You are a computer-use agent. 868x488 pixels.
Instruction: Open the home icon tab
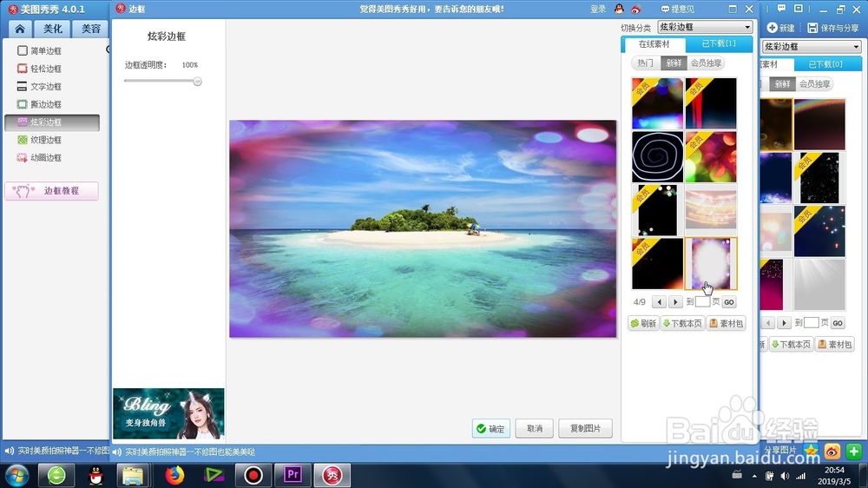[19, 29]
